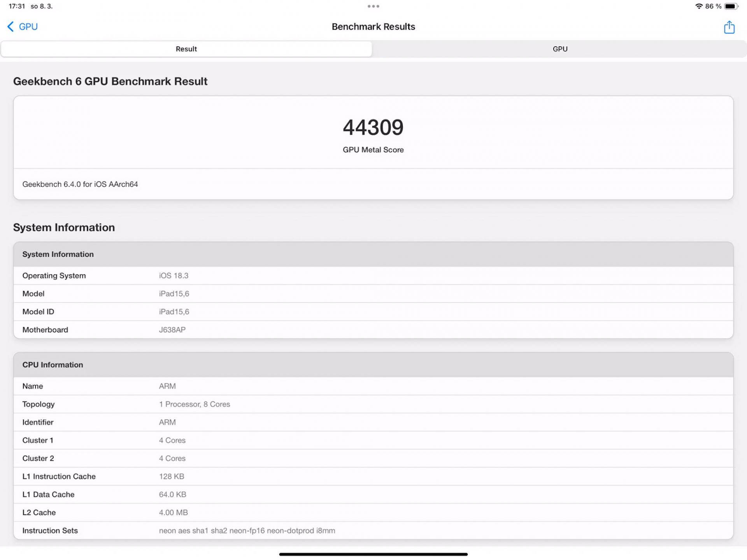747x560 pixels.
Task: Tap the Operating System row label
Action: point(54,276)
